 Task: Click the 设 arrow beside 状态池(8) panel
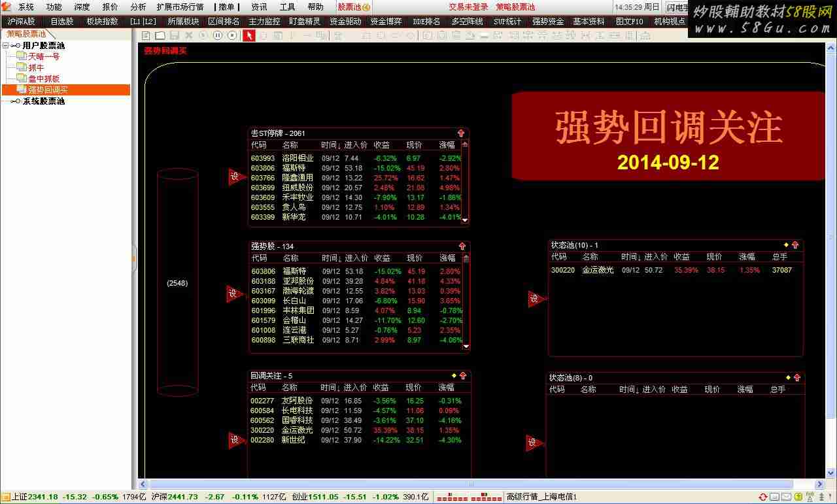[534, 443]
